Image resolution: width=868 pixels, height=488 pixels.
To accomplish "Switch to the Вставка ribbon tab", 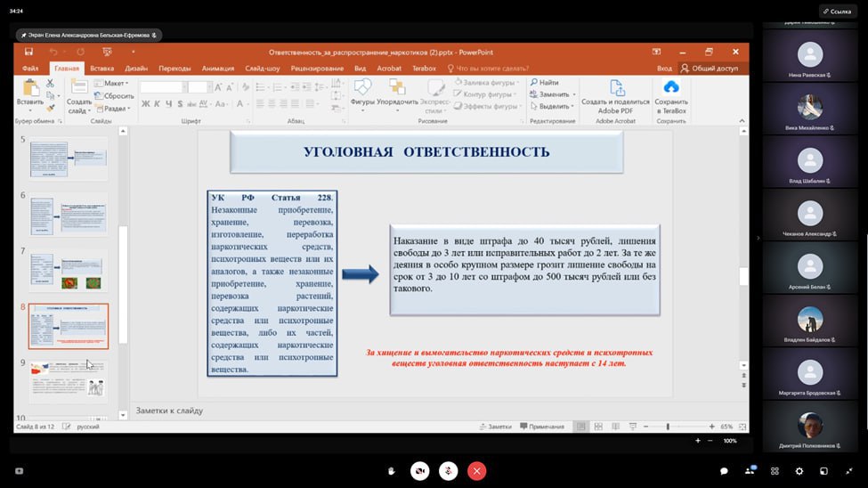I will coord(101,68).
